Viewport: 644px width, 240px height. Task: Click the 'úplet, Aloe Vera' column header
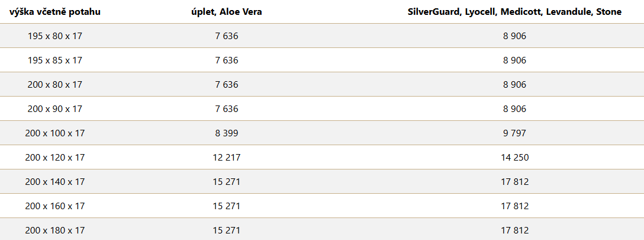tap(227, 12)
